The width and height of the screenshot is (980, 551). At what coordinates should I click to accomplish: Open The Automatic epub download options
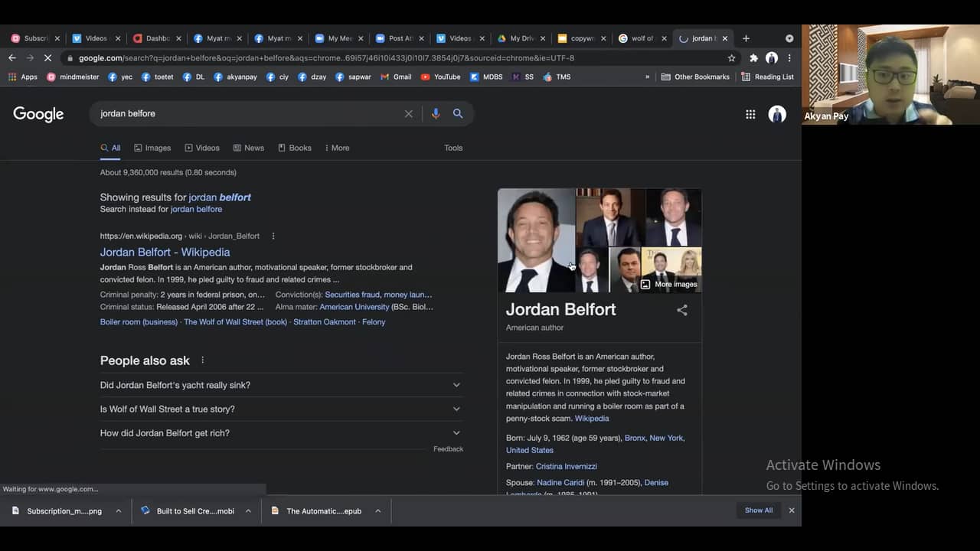pos(377,511)
